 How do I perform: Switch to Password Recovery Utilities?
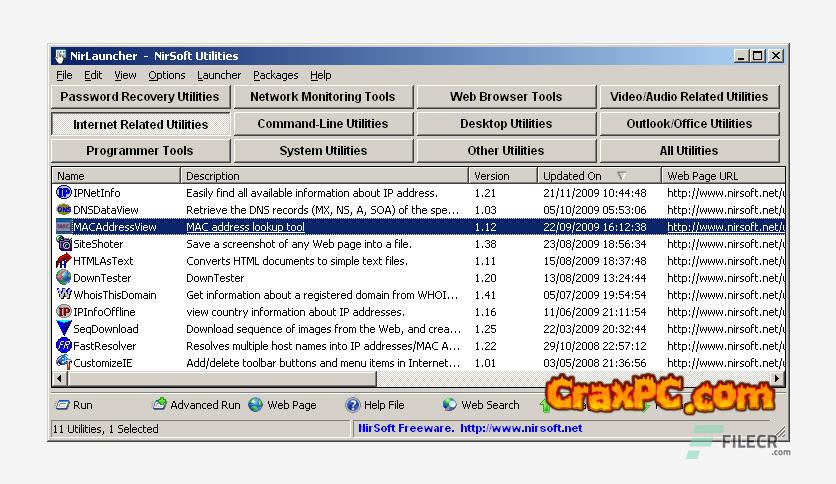pyautogui.click(x=140, y=97)
